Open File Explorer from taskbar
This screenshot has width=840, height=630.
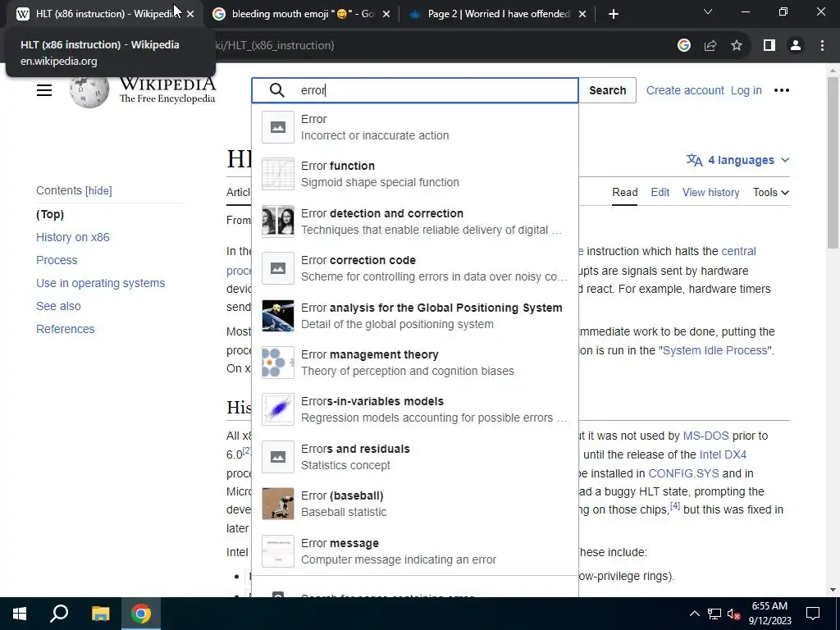click(x=100, y=614)
